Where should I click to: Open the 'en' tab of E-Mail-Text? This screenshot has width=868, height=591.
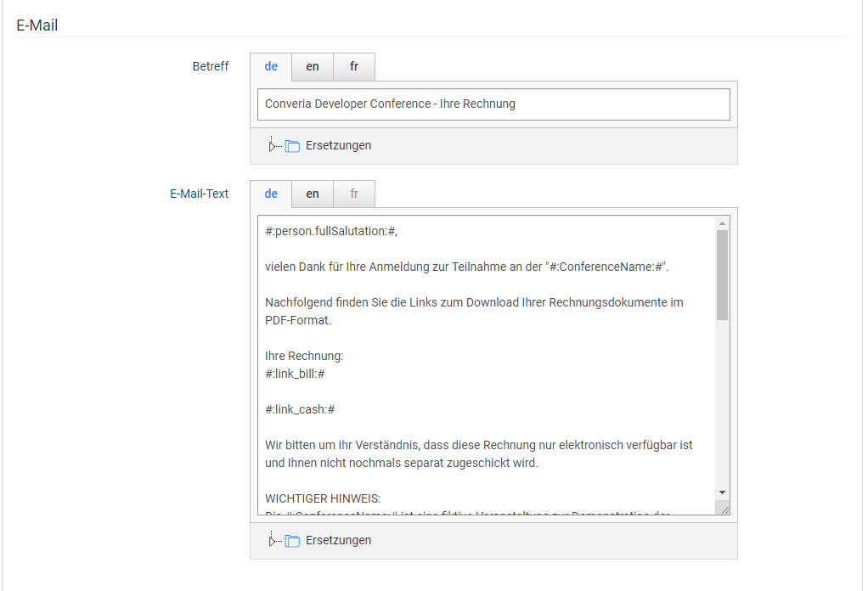[313, 194]
